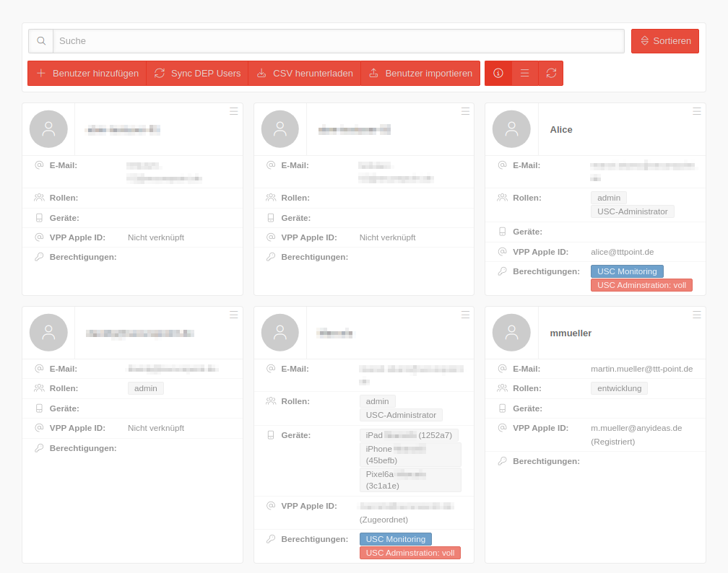The width and height of the screenshot is (728, 573).
Task: Click Benutzer hinzufügen button
Action: tap(87, 73)
